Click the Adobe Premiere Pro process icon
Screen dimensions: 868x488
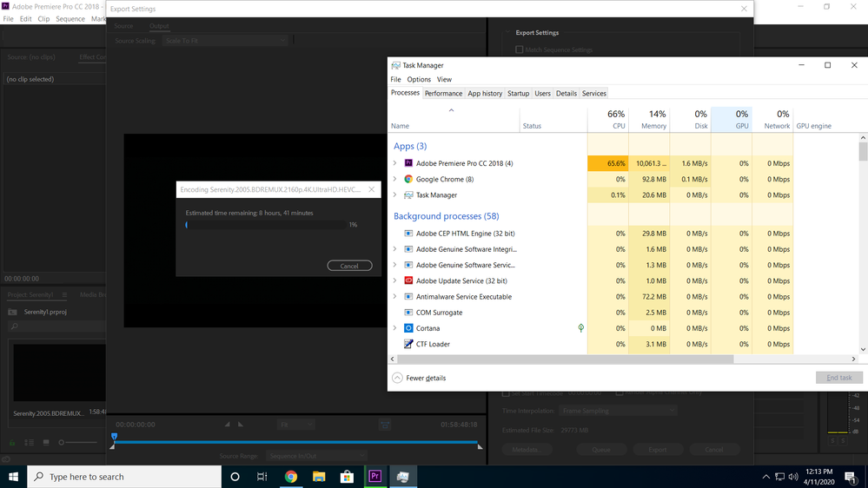(x=408, y=163)
